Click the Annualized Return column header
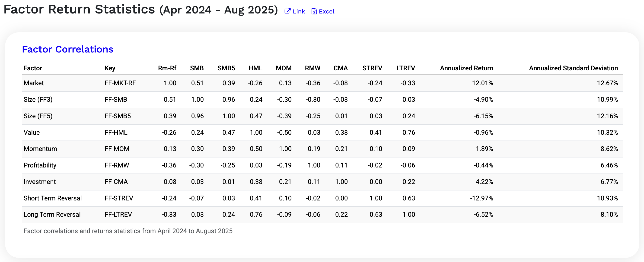The image size is (644, 262). click(466, 68)
